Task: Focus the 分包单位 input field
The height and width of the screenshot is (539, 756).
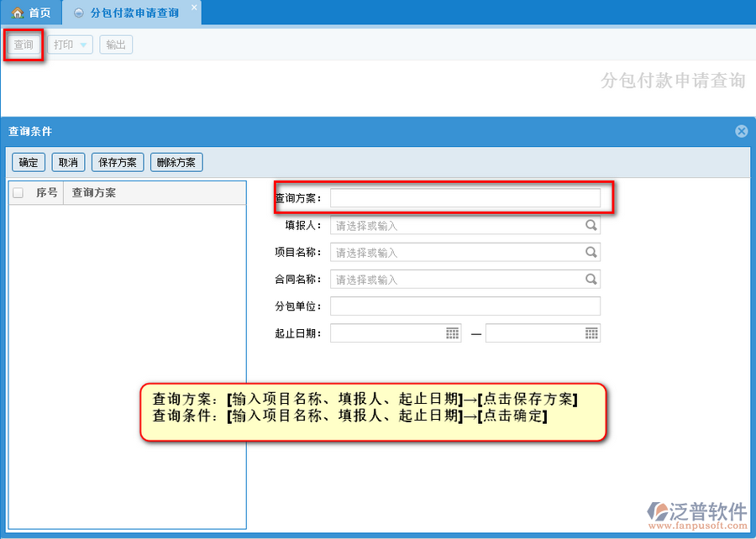Action: pos(465,306)
